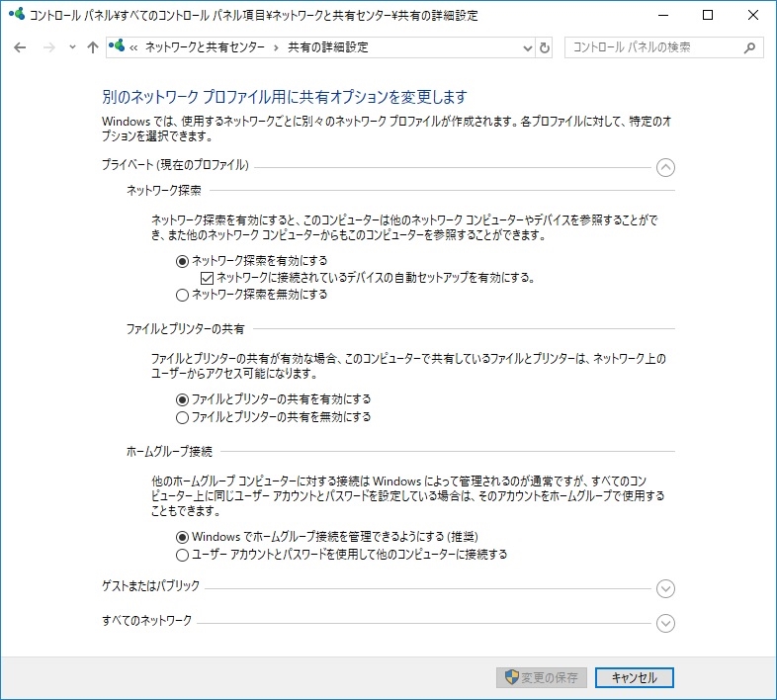Image resolution: width=777 pixels, height=700 pixels.
Task: Click the magnifier search icon
Action: (x=749, y=47)
